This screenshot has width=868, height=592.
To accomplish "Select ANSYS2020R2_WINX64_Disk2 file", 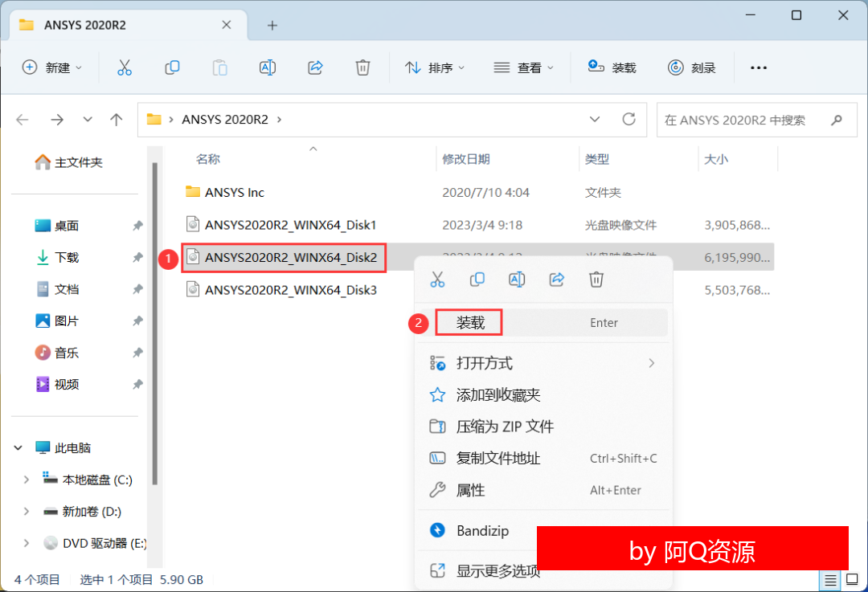I will click(281, 257).
